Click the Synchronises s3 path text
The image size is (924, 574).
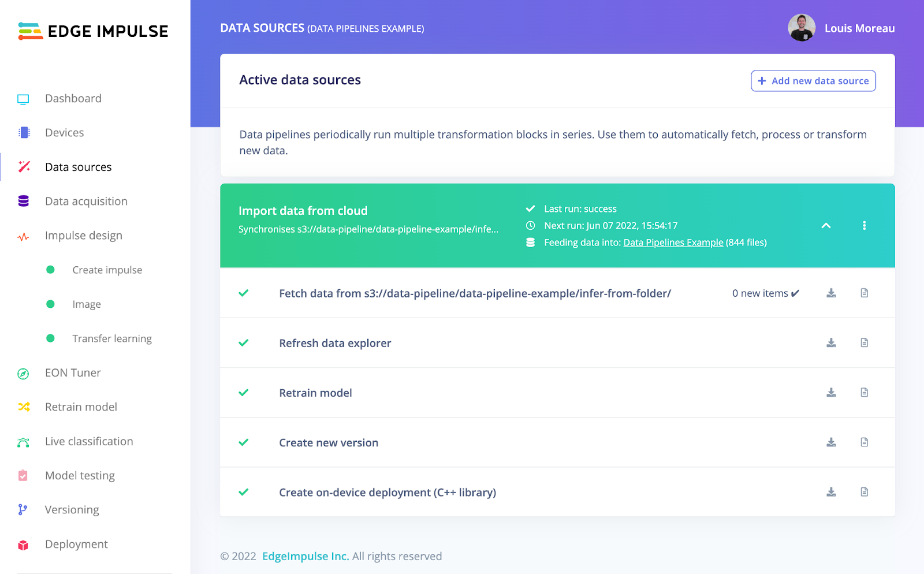(x=368, y=229)
